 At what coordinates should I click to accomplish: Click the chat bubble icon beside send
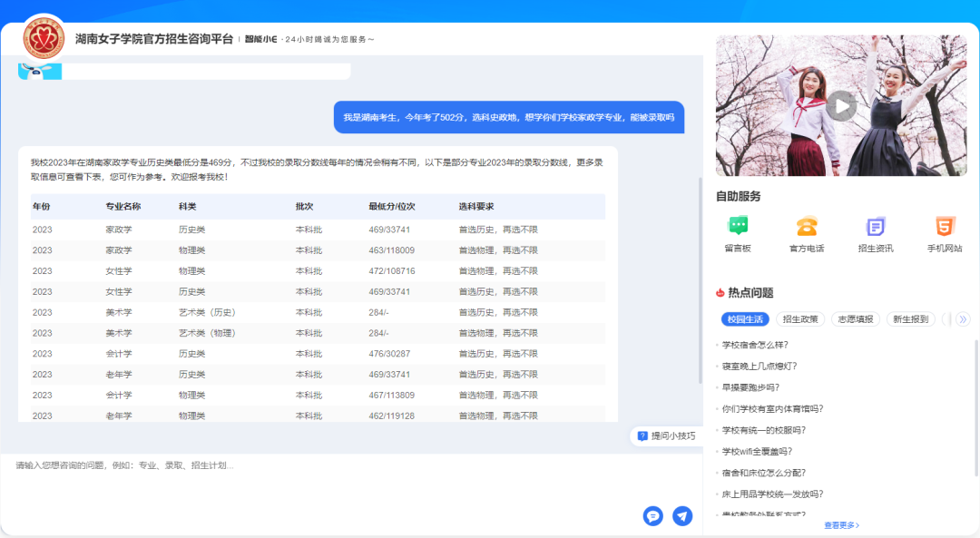[652, 516]
